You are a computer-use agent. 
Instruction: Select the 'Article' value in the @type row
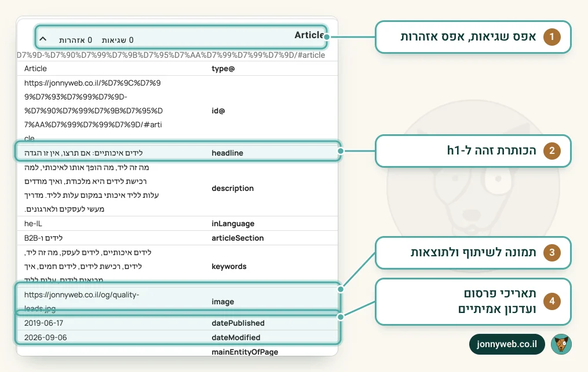click(x=35, y=68)
